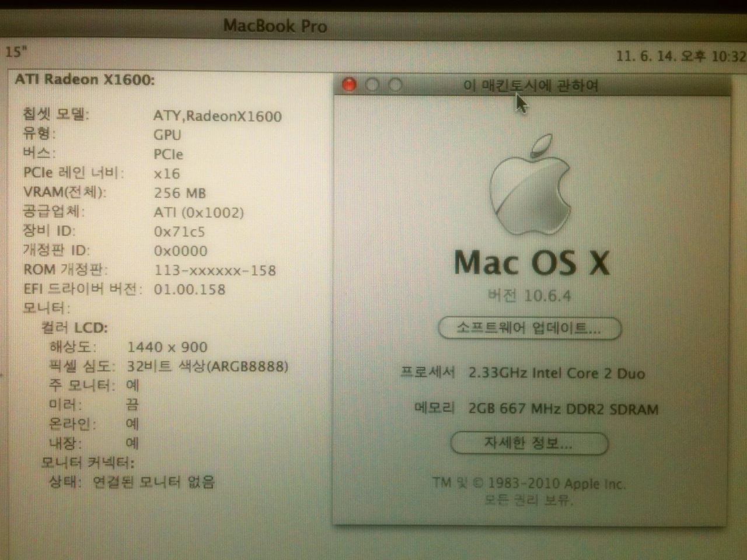The height and width of the screenshot is (560, 747).
Task: Click the 2GB 667 MHz DDR2 SDRAM text
Action: coord(563,409)
